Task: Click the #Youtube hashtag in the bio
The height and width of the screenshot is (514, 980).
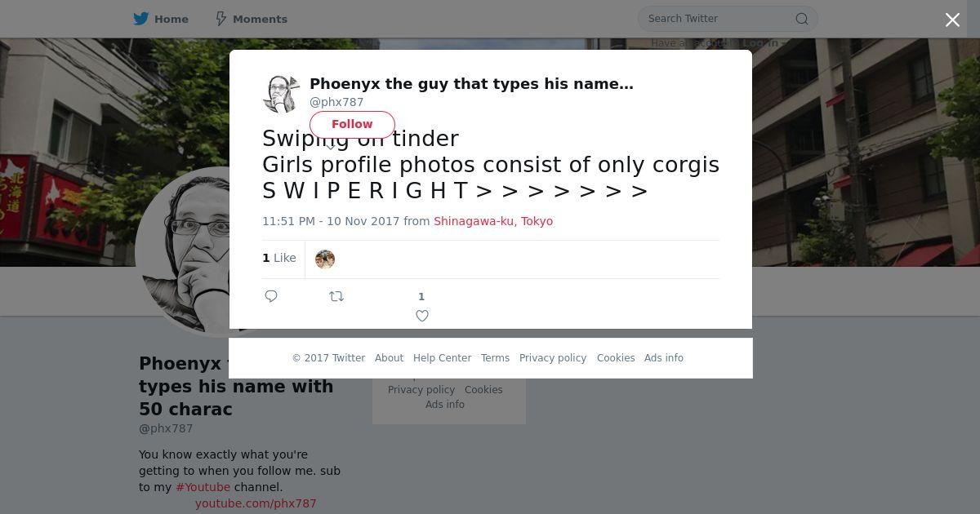Action: 203,487
